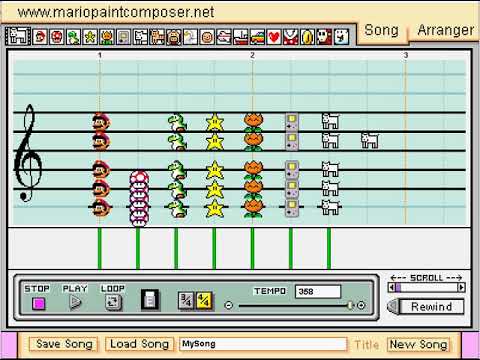The height and width of the screenshot is (360, 480).
Task: Select the Swan instrument icon
Action: point(190,37)
